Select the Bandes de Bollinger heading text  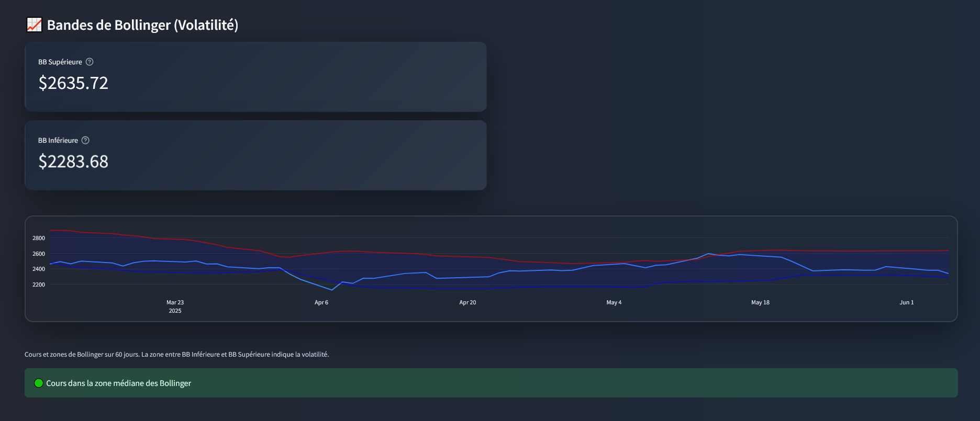click(142, 25)
